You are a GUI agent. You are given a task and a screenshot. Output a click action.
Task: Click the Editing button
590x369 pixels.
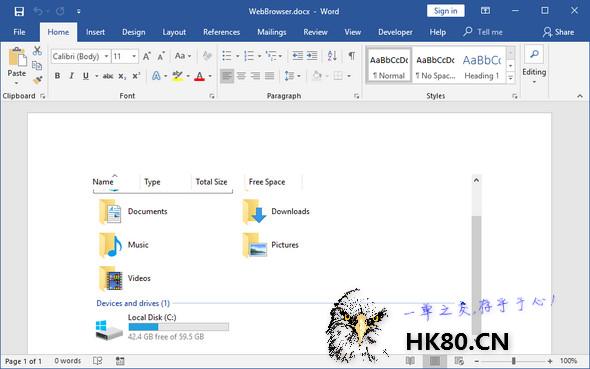pos(534,72)
